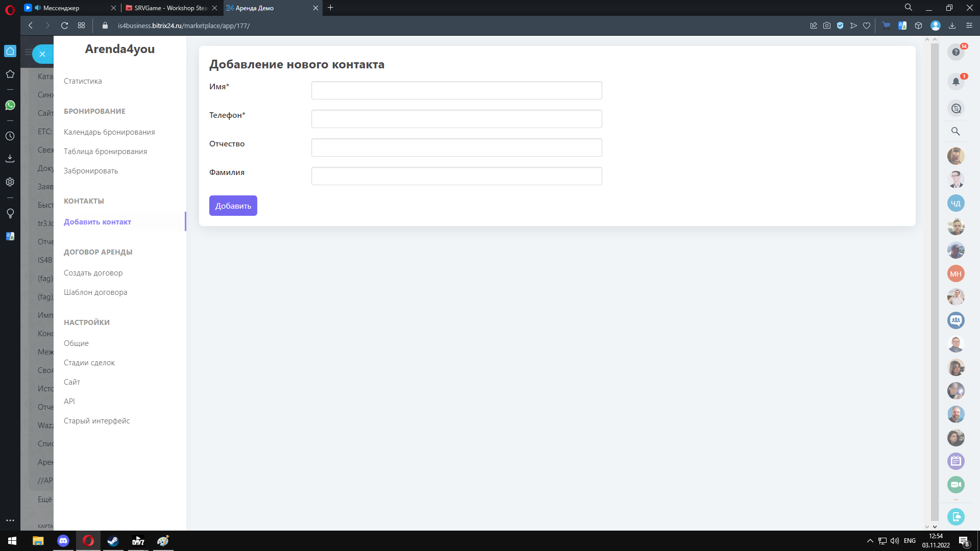Screen dimensions: 980x551
Task: Focus the Имя input field
Action: pos(456,90)
